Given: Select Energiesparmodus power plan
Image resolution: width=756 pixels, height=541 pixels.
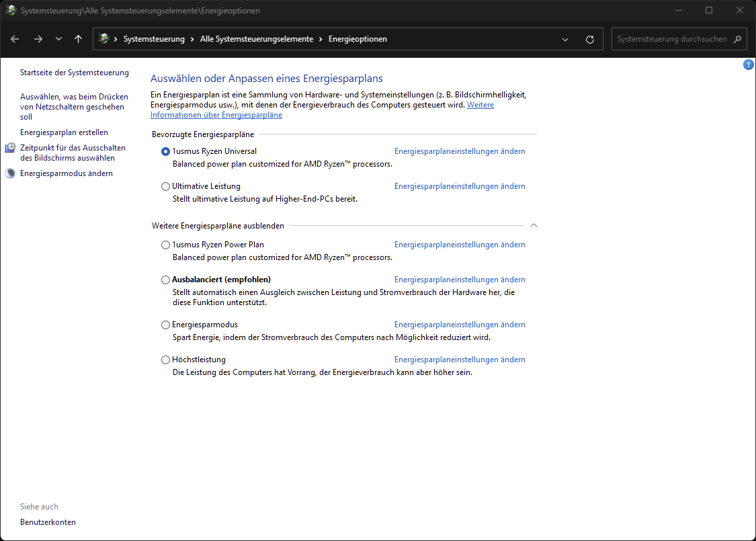Looking at the screenshot, I should pos(165,325).
